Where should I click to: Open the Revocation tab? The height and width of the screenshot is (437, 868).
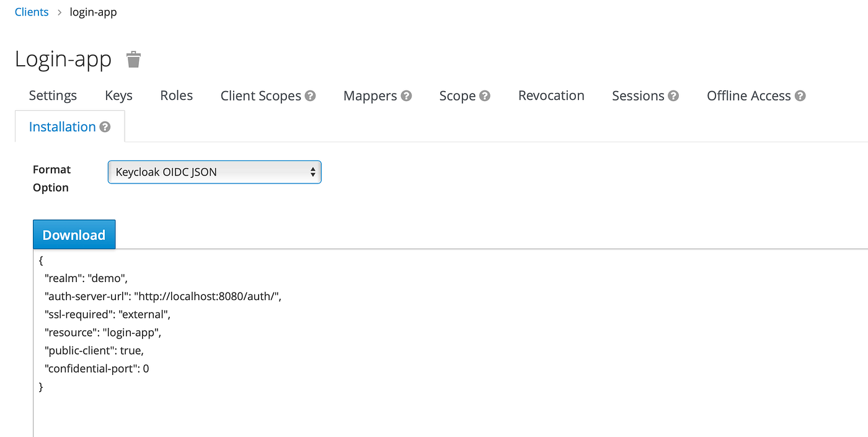[x=551, y=95]
